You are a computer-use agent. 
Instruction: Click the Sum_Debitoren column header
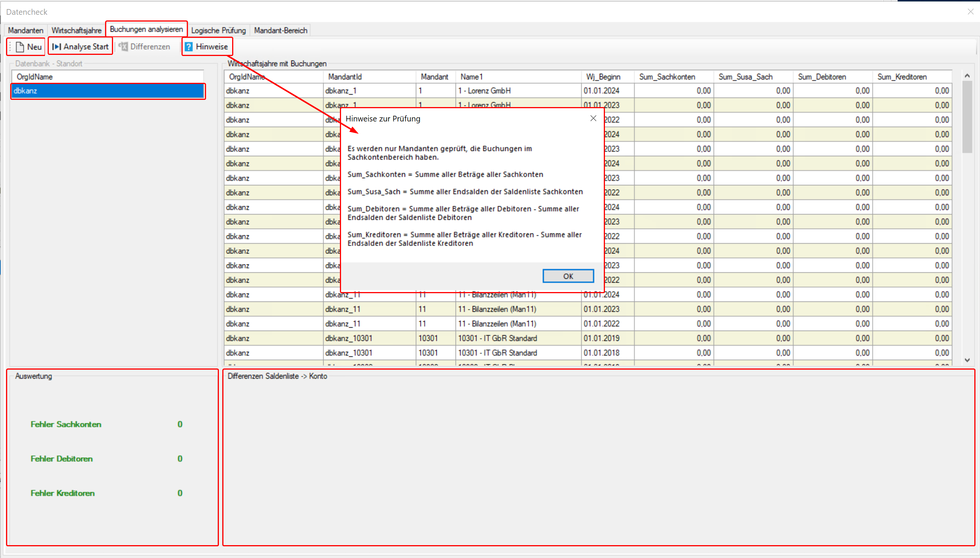pyautogui.click(x=833, y=77)
